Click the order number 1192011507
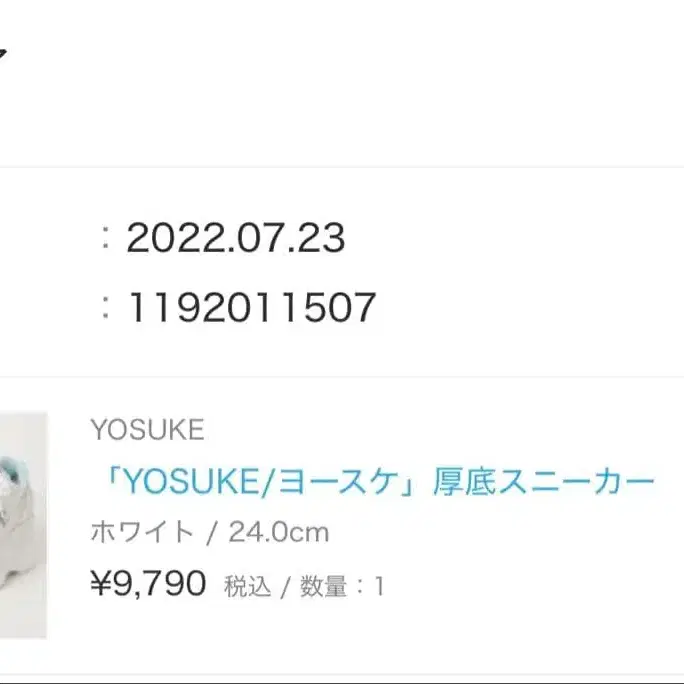The height and width of the screenshot is (684, 684). coord(251,307)
